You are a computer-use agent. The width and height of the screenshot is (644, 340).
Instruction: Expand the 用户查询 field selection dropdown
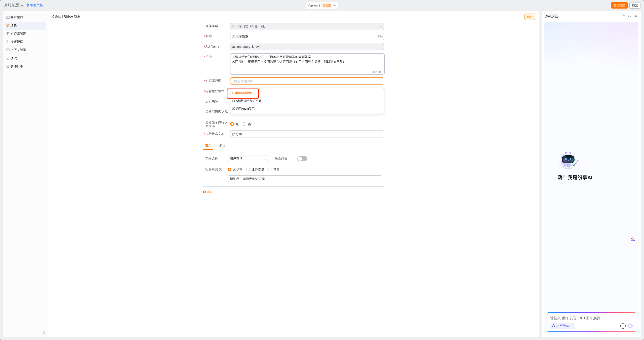(248, 159)
